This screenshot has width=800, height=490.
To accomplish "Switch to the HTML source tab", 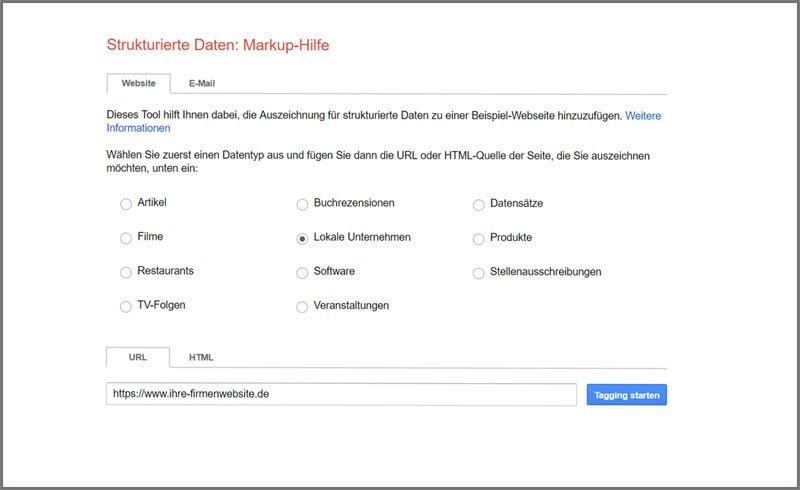I will 201,357.
